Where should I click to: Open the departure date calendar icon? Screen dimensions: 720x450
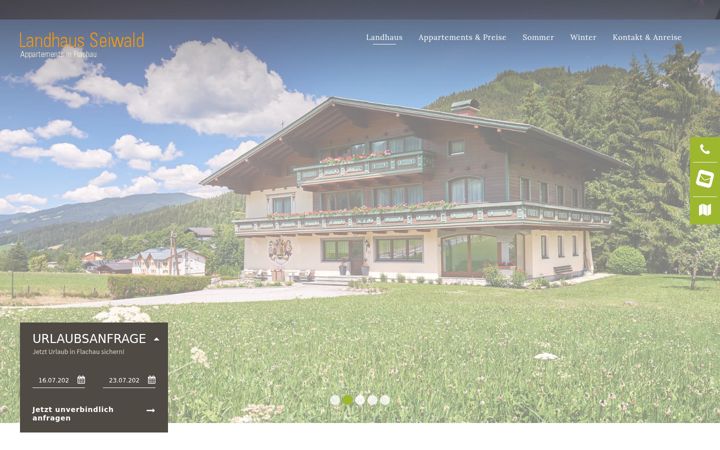tap(152, 380)
